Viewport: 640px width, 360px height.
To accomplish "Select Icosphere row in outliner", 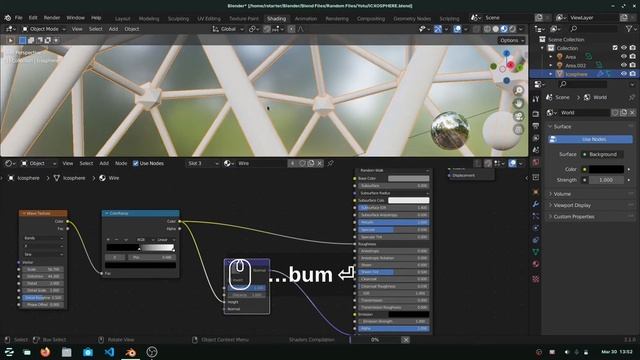I will click(583, 74).
